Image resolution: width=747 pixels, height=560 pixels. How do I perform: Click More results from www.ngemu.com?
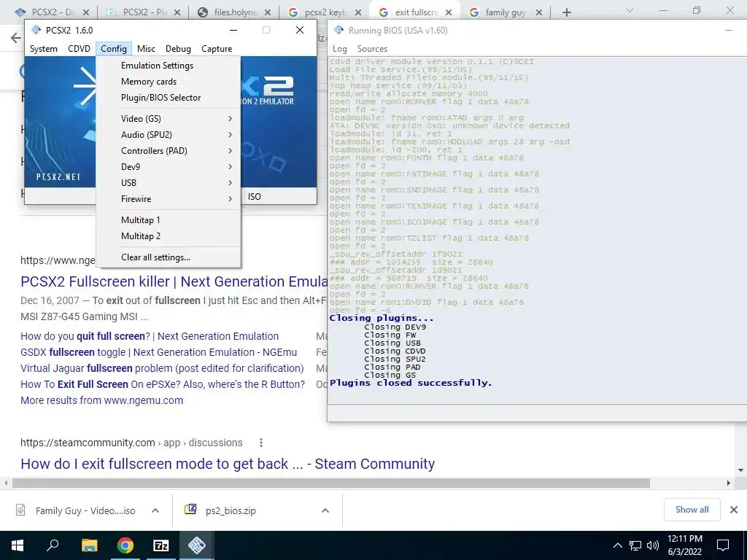(x=101, y=400)
